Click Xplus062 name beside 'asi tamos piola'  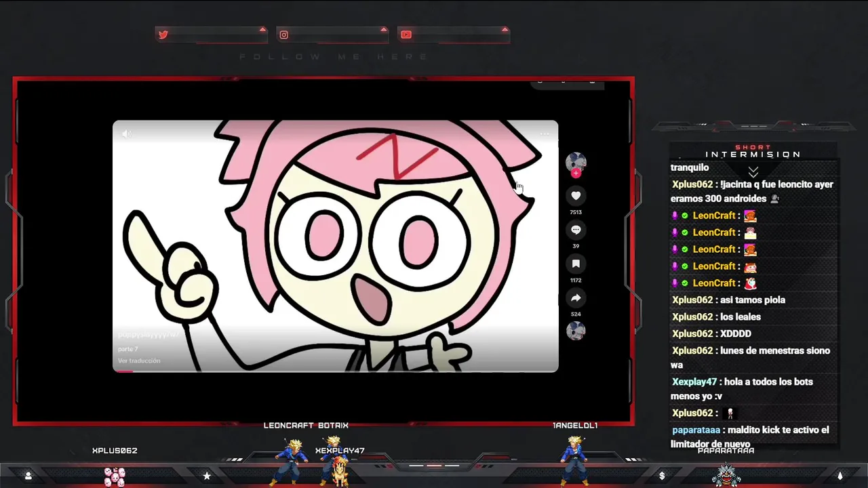692,300
